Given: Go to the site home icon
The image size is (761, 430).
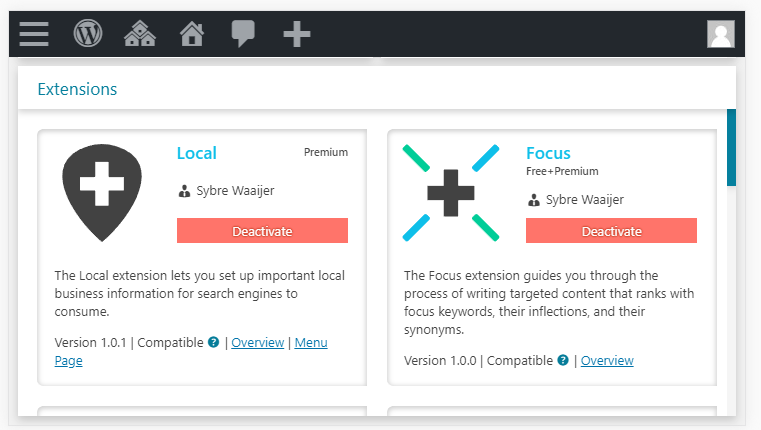Looking at the screenshot, I should [192, 33].
